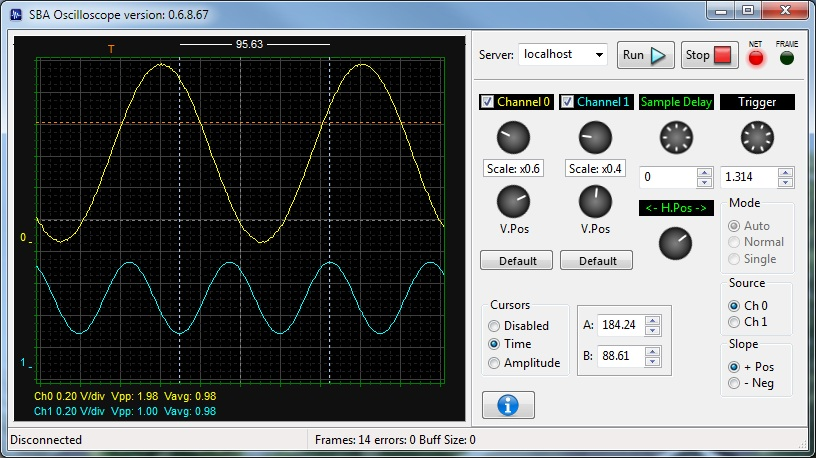Click the Trigger label
The image size is (816, 458).
(757, 102)
